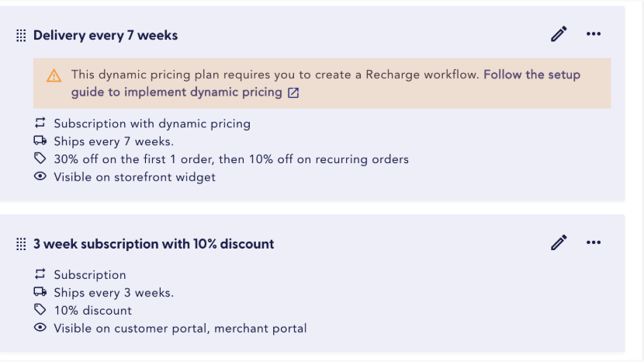Click the truck icon for Ships every 3 weeks
The image size is (644, 362).
click(x=40, y=292)
